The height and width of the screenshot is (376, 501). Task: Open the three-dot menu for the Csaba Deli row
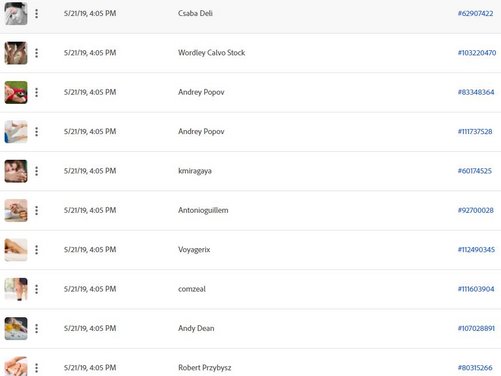pyautogui.click(x=37, y=14)
